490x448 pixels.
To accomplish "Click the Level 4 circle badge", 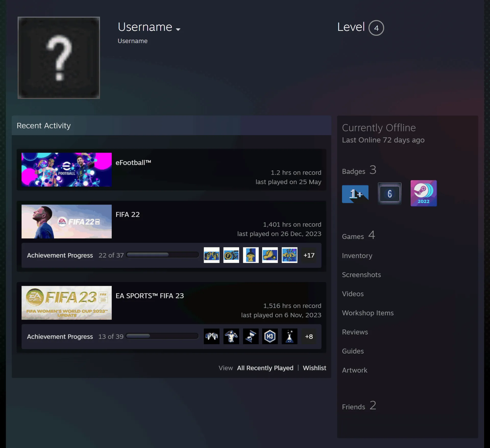I will (376, 28).
